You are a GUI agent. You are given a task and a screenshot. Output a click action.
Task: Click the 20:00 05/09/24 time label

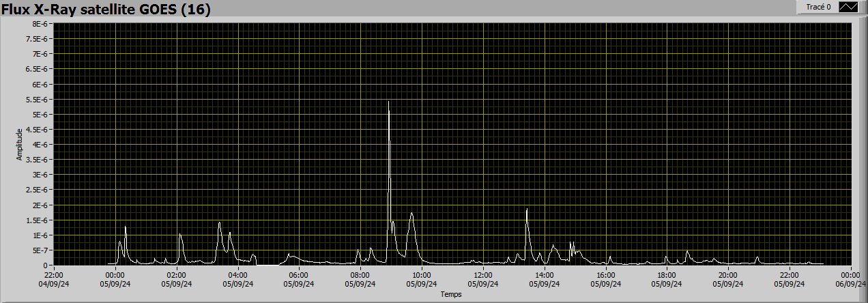[x=729, y=279]
